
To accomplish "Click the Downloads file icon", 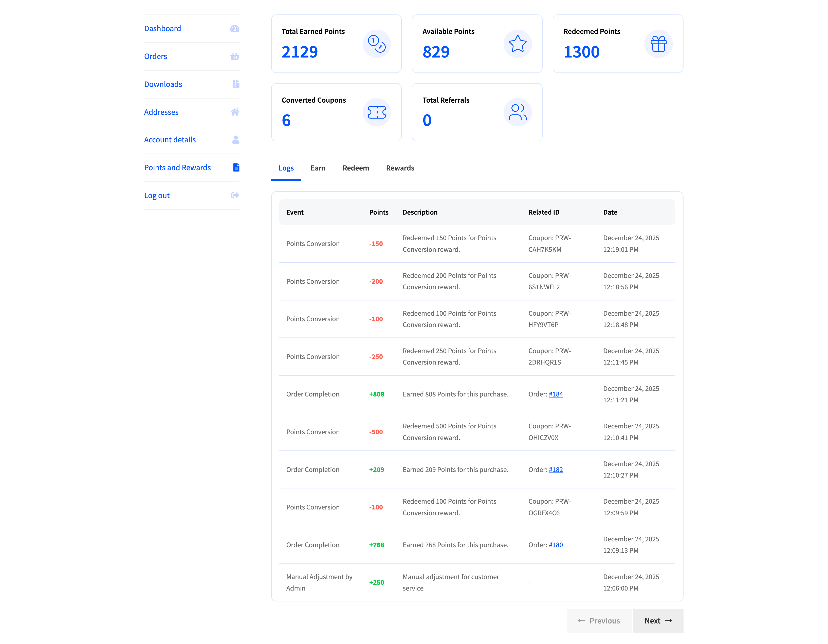I will pos(236,84).
